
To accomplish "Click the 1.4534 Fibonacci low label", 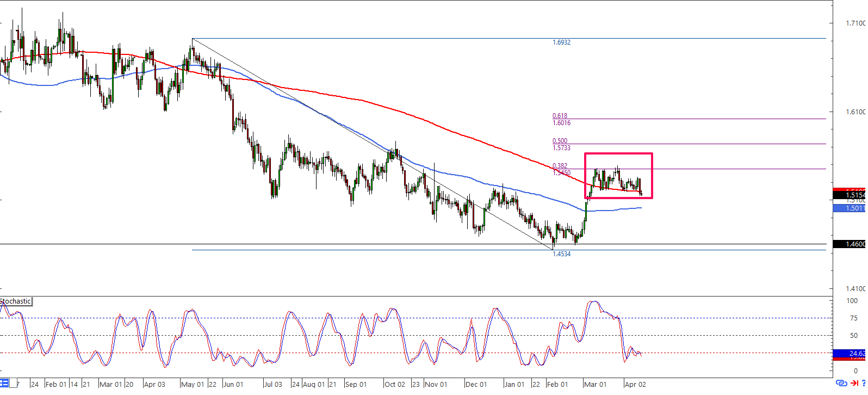I will (x=561, y=254).
